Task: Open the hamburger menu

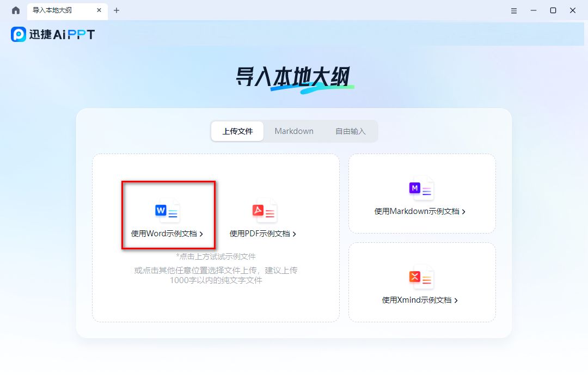Action: [x=514, y=10]
